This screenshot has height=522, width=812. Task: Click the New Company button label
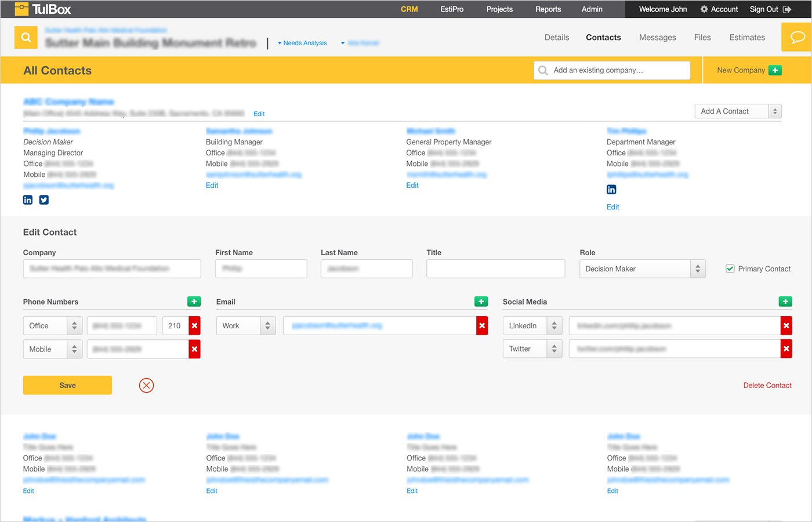coord(741,70)
